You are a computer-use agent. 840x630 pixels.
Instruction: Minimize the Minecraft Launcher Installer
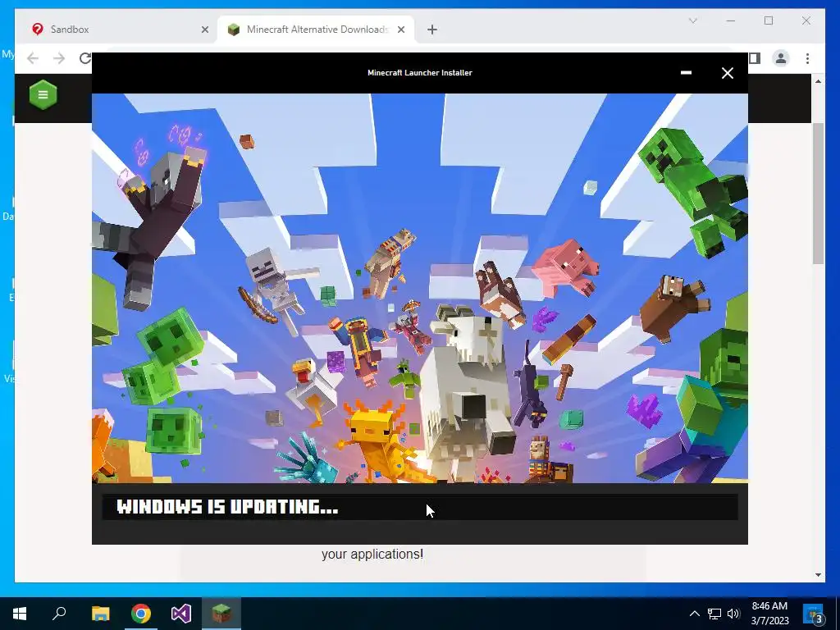pos(686,73)
